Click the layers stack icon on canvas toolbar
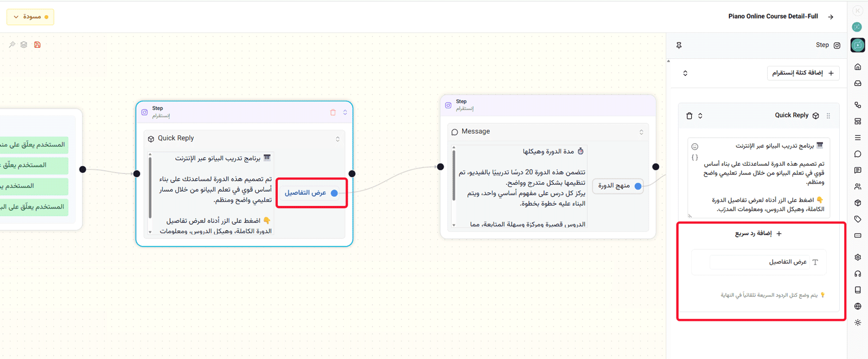The image size is (868, 359). pyautogui.click(x=24, y=45)
